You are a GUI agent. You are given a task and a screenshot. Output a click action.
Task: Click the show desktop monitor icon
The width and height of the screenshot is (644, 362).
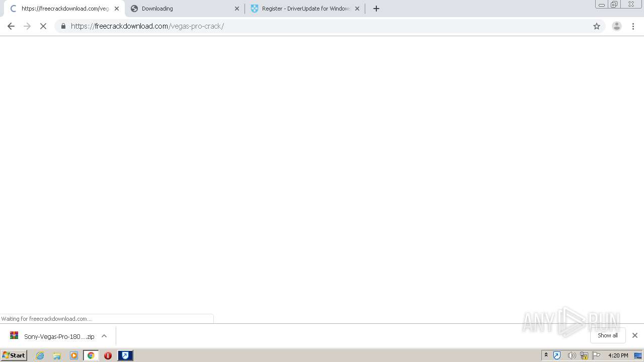638,355
